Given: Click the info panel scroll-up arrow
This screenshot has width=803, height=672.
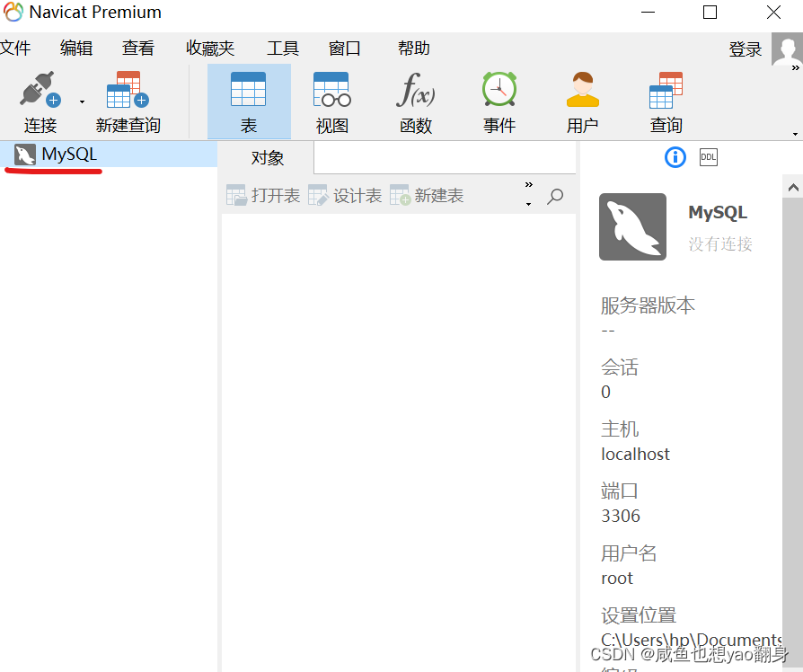Looking at the screenshot, I should [793, 188].
